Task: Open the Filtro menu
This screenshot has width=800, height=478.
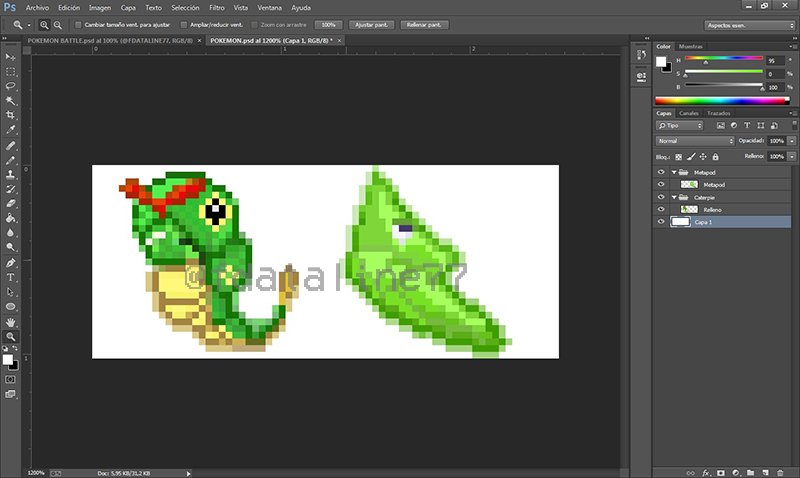Action: (217, 8)
